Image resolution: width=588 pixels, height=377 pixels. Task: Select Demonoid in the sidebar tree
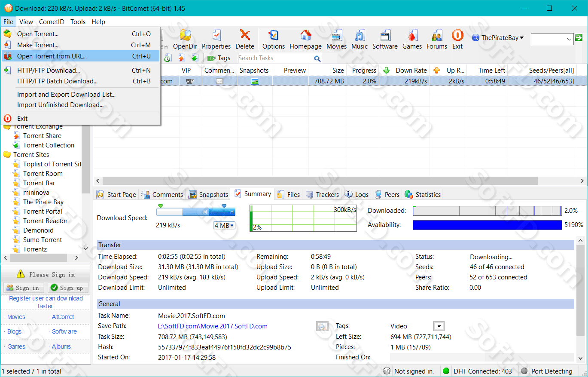(x=38, y=230)
